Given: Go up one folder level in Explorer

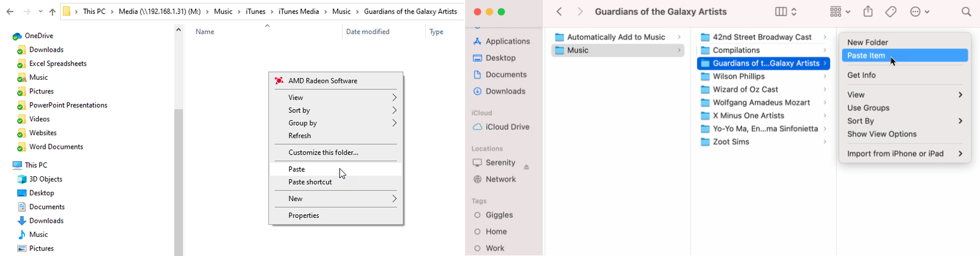Looking at the screenshot, I should click(52, 11).
